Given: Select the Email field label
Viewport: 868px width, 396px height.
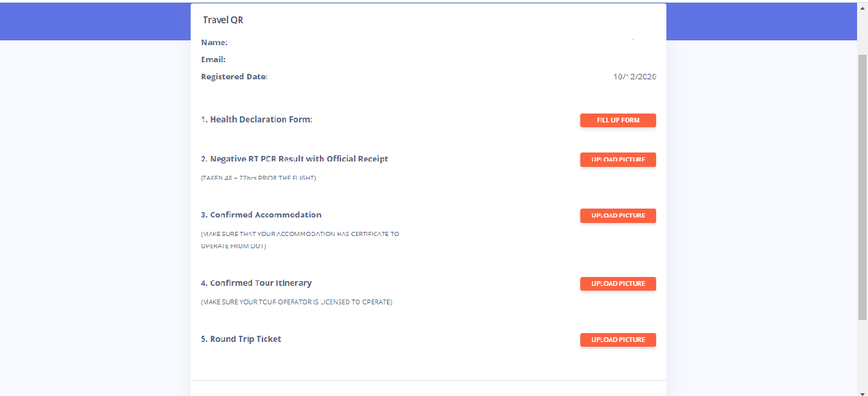Looking at the screenshot, I should click(x=213, y=60).
